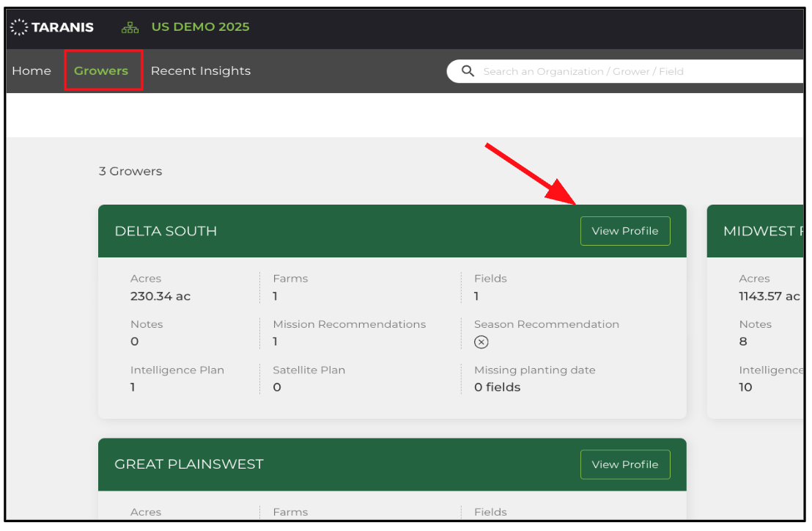Open the US DEMO 2025 organization
Image resolution: width=812 pixels, height=531 pixels.
coord(200,27)
